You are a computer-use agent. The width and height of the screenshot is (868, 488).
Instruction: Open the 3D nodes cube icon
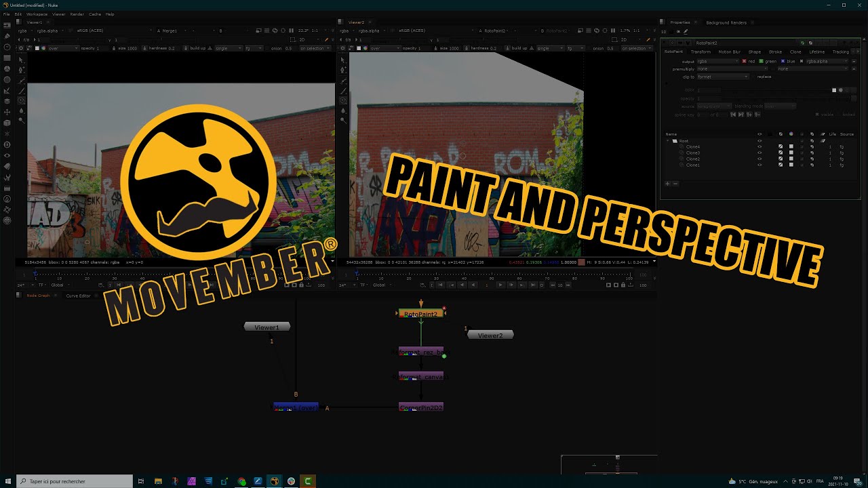[x=7, y=123]
